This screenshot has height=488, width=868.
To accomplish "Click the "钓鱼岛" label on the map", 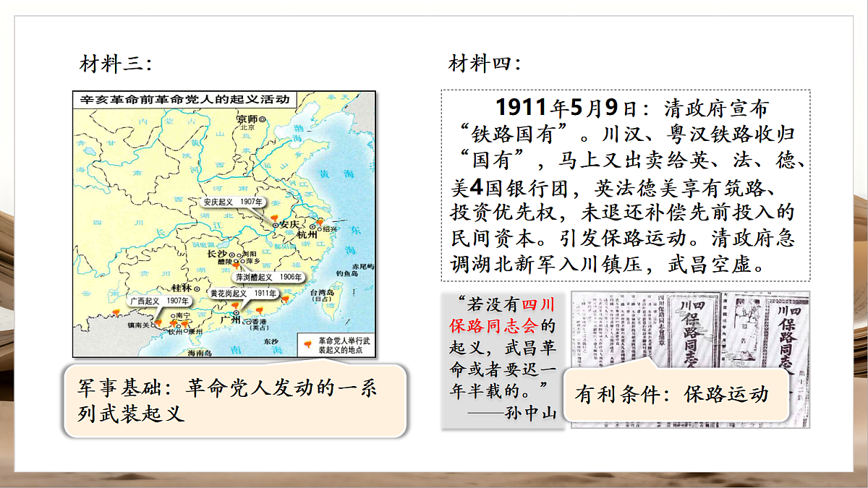I will pyautogui.click(x=348, y=275).
